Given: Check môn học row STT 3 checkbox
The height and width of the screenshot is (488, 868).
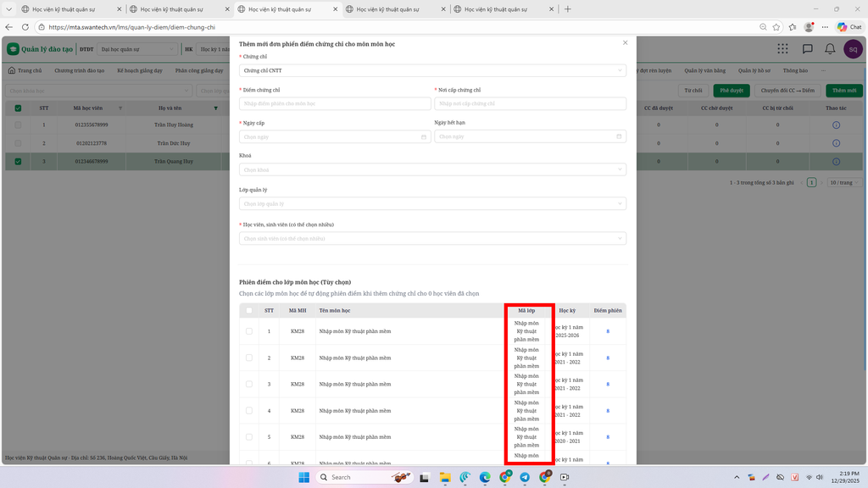Looking at the screenshot, I should tap(249, 384).
